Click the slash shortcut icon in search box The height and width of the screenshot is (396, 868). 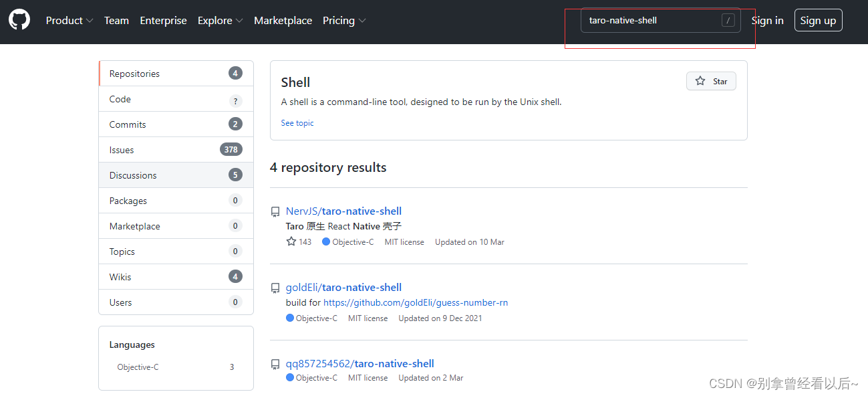[x=728, y=21]
